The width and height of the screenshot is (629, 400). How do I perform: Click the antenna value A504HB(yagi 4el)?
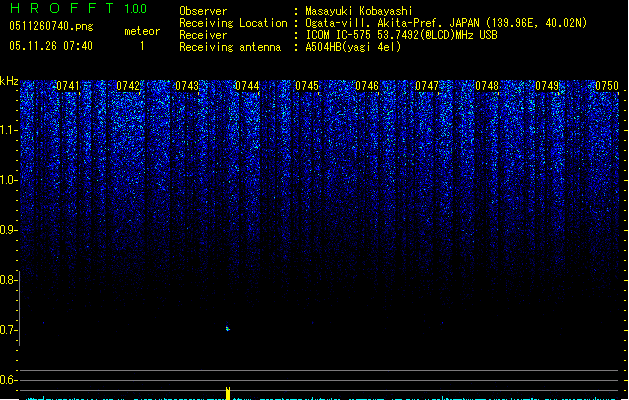353,47
